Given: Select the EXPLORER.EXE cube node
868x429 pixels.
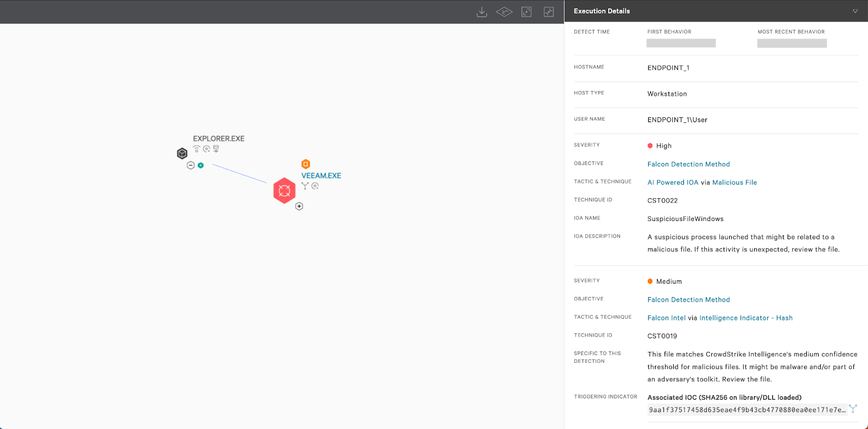Looking at the screenshot, I should 182,154.
